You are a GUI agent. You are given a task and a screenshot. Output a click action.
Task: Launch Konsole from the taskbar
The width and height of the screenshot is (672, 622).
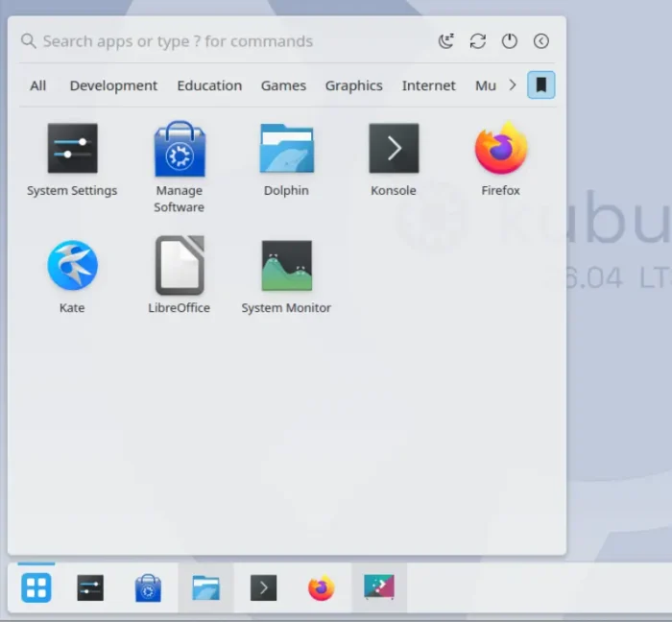click(264, 587)
